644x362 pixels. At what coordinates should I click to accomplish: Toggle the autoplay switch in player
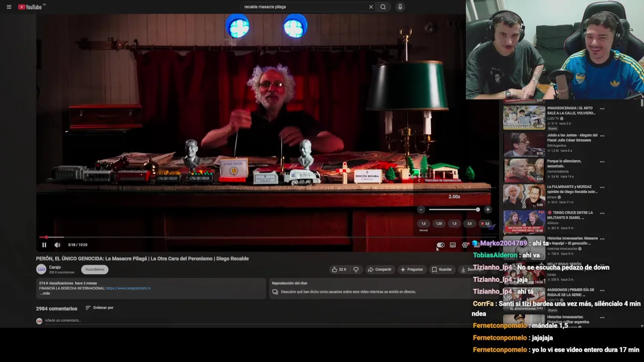441,245
